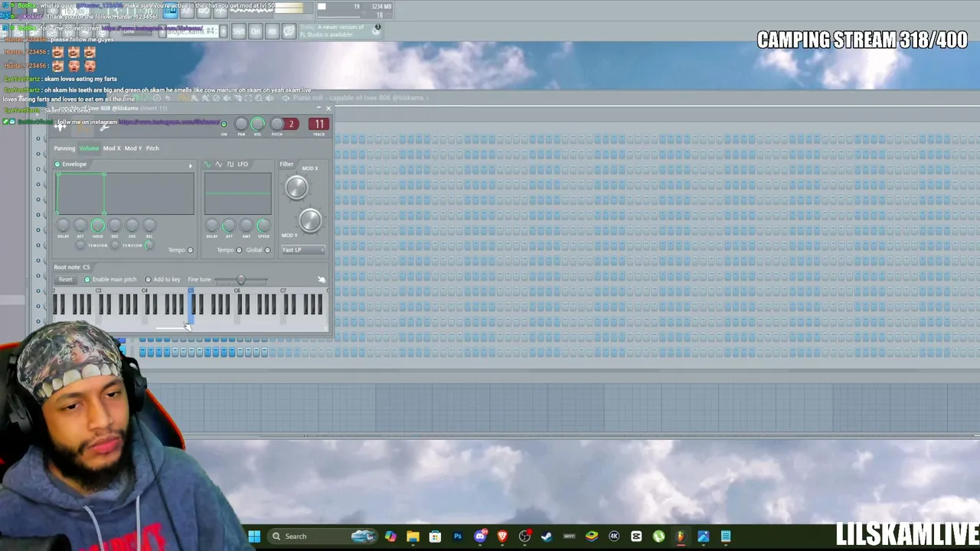
Task: Click the chat help icon beside Alt
Action: point(289,31)
